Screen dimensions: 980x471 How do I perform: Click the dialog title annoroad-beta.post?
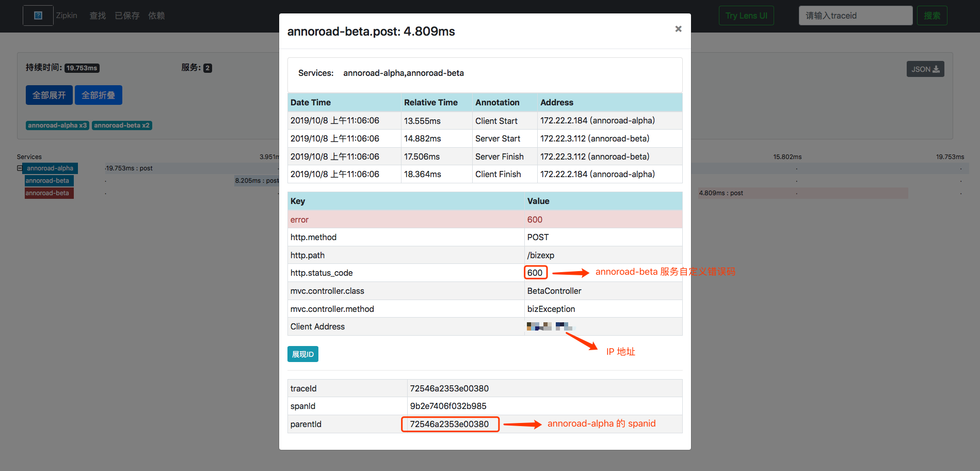pos(371,32)
